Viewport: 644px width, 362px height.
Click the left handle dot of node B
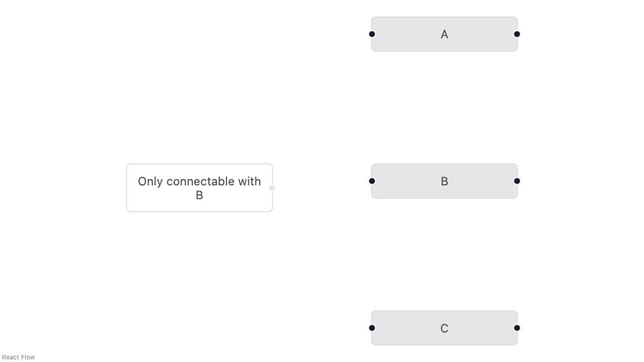tap(372, 181)
